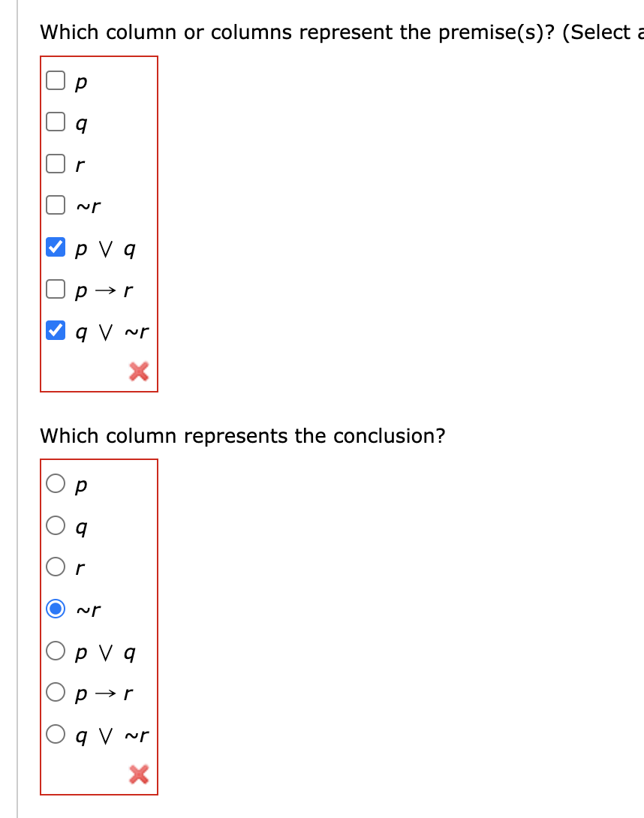This screenshot has height=818, width=644.
Task: Check the p checkbox in the premise list
Action: [55, 79]
